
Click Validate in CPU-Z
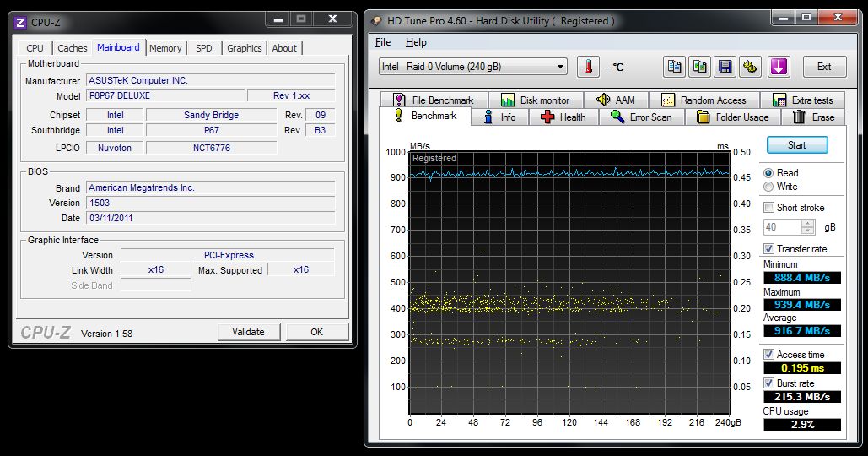(249, 332)
